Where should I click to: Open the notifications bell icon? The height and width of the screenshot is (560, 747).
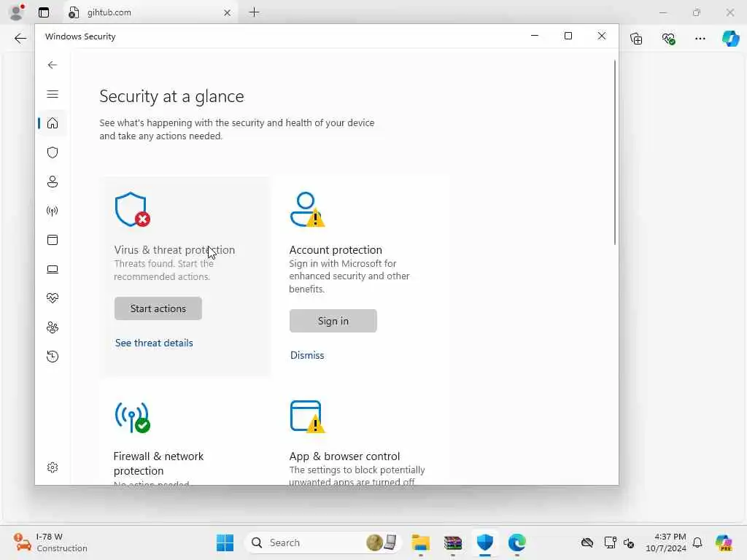coord(697,542)
